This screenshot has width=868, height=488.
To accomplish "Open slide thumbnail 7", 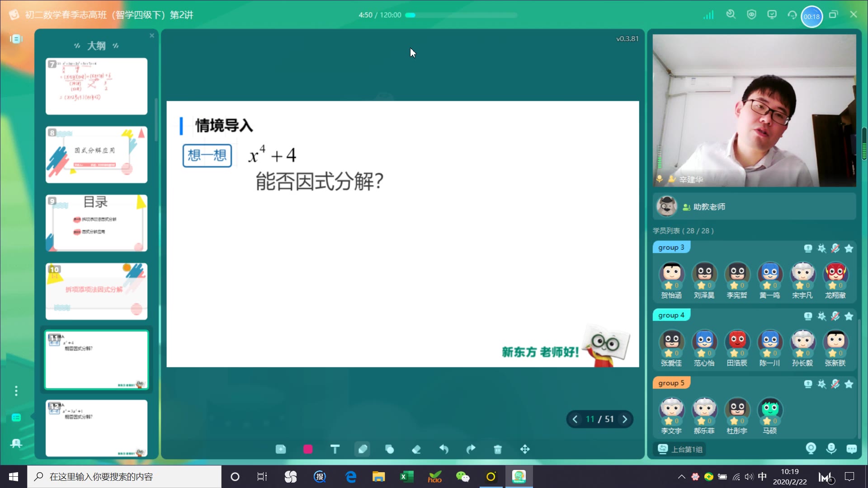I will 96,86.
